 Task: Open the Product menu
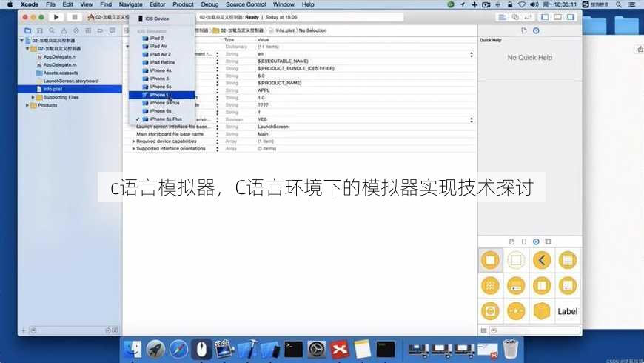tap(183, 4)
